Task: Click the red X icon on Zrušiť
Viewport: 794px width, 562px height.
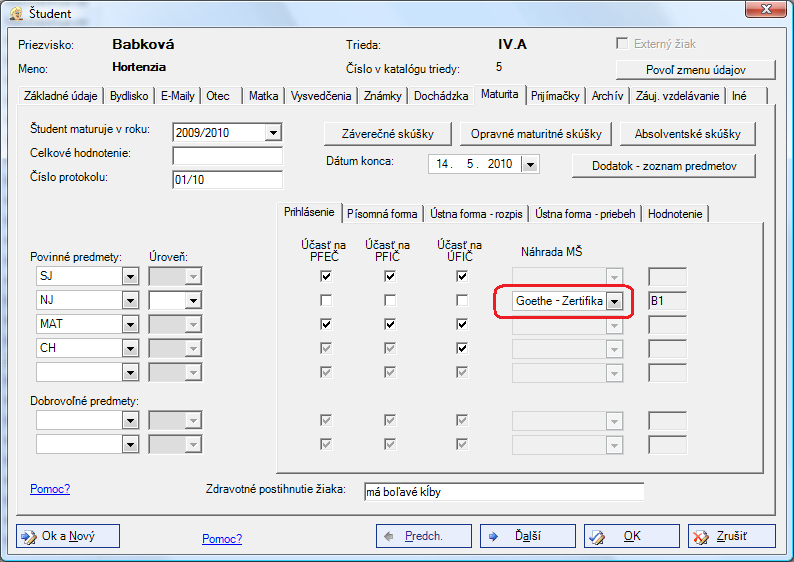Action: (x=701, y=537)
